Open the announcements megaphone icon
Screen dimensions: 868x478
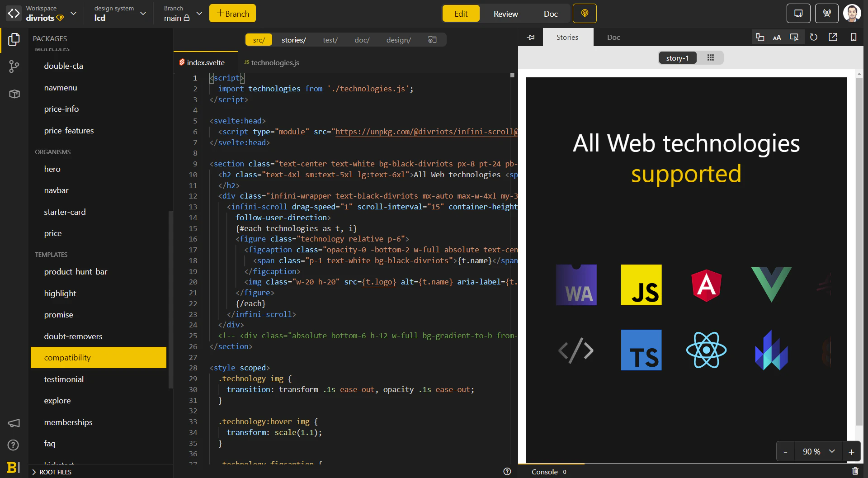(x=14, y=423)
